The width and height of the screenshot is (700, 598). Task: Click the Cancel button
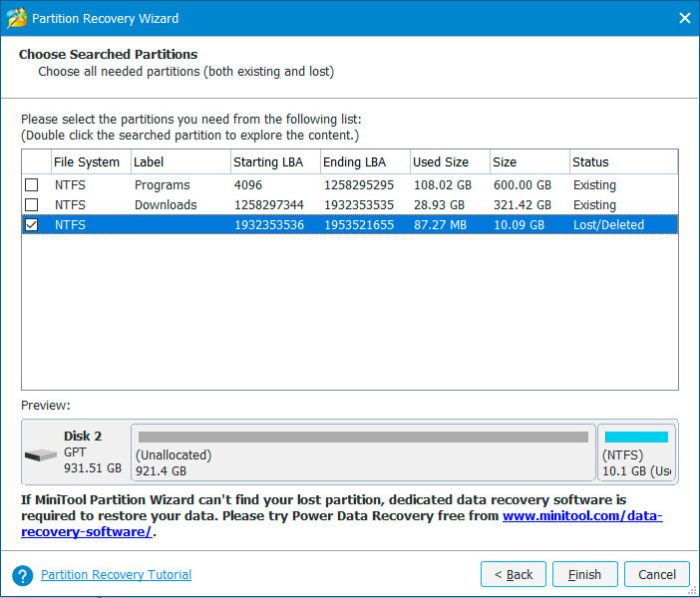point(657,574)
